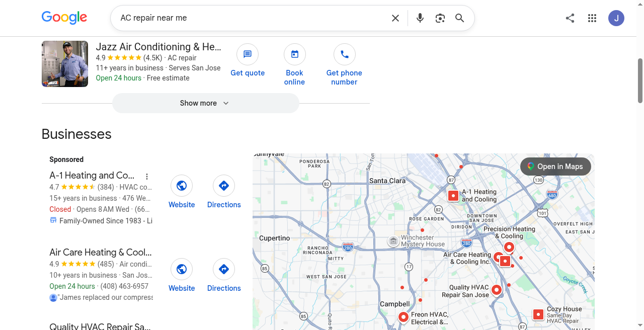The width and height of the screenshot is (644, 330).
Task: Expand Show more sponsored results
Action: tap(205, 103)
